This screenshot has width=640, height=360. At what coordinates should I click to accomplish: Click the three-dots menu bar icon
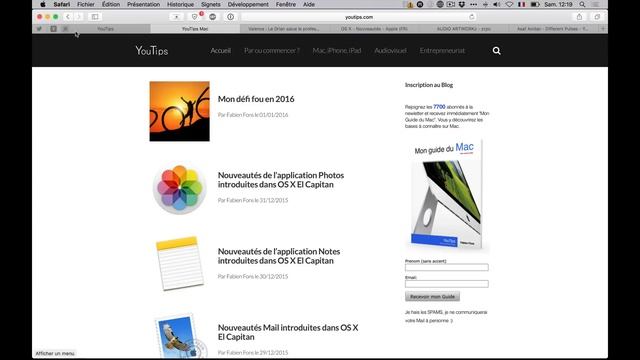(473, 4)
